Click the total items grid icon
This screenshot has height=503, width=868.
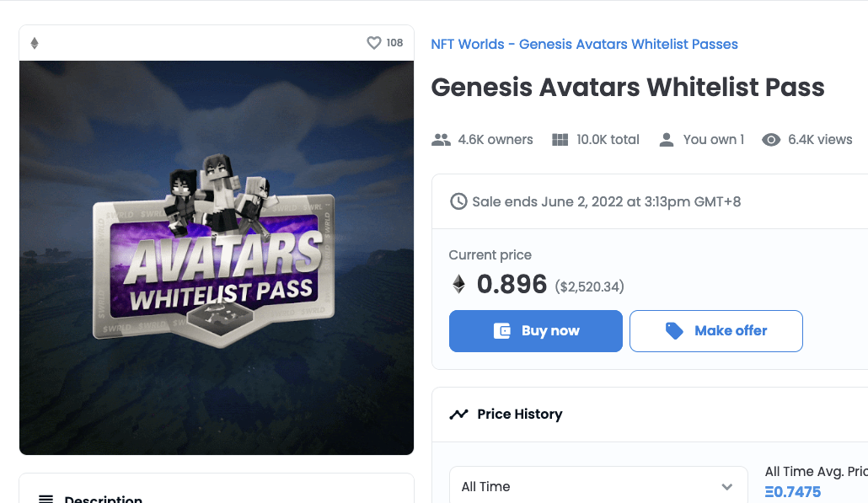560,140
